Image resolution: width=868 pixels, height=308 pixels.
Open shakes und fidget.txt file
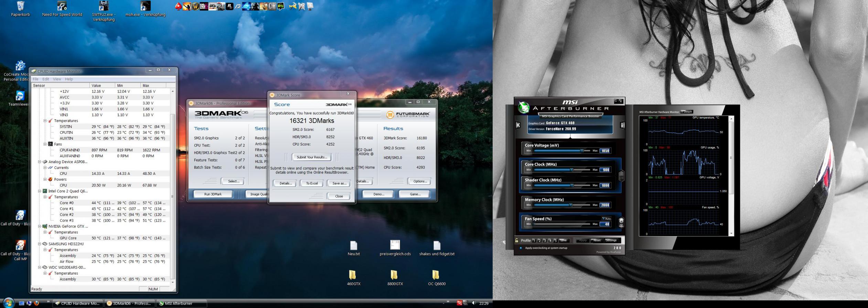[x=437, y=248]
